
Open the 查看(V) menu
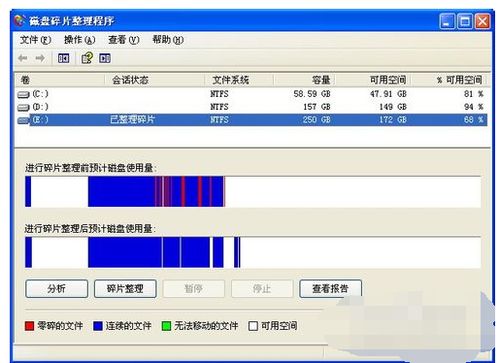click(x=124, y=40)
